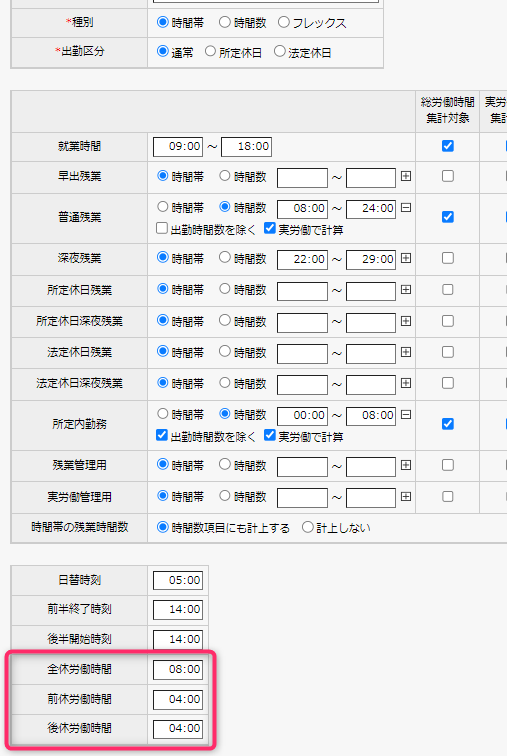Expand the 早出残業 row plus icon
Viewport: 507px width, 756px height.
click(x=406, y=176)
